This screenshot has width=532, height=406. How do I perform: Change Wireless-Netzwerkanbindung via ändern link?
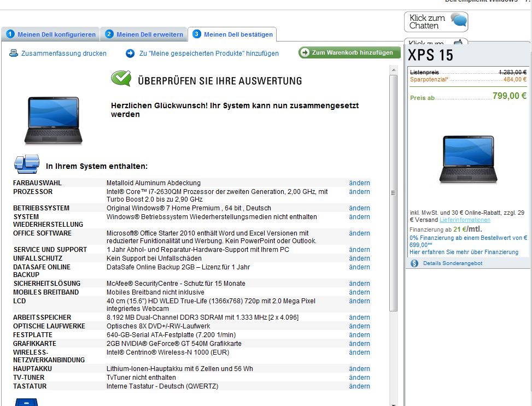coord(359,352)
